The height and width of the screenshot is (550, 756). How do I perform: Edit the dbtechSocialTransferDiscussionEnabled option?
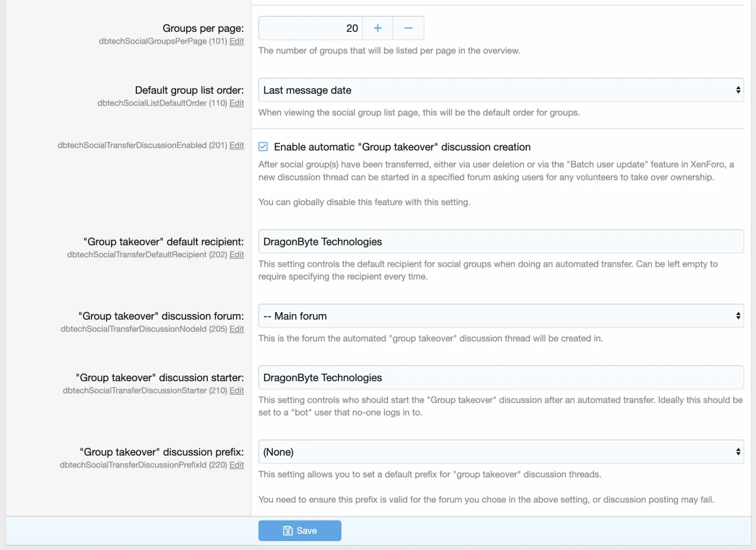236,145
